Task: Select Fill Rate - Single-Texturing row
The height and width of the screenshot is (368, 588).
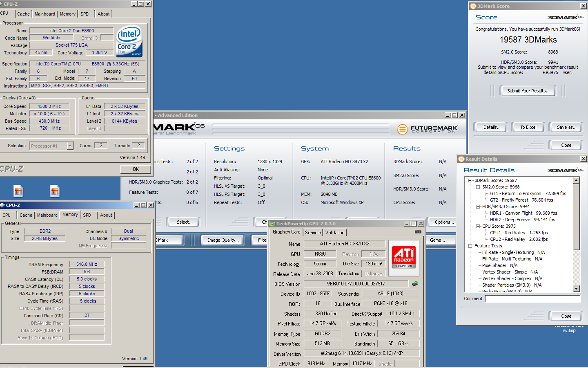Action: click(x=513, y=252)
